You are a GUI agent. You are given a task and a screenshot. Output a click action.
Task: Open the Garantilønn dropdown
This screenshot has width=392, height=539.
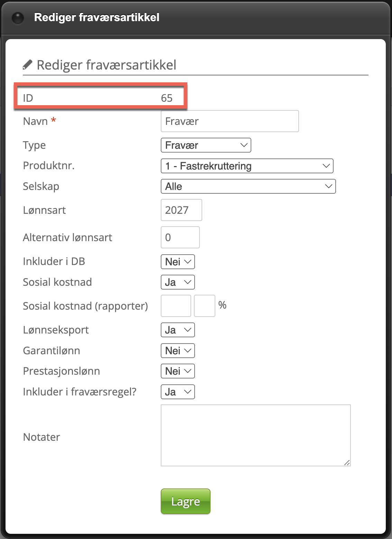pyautogui.click(x=178, y=350)
